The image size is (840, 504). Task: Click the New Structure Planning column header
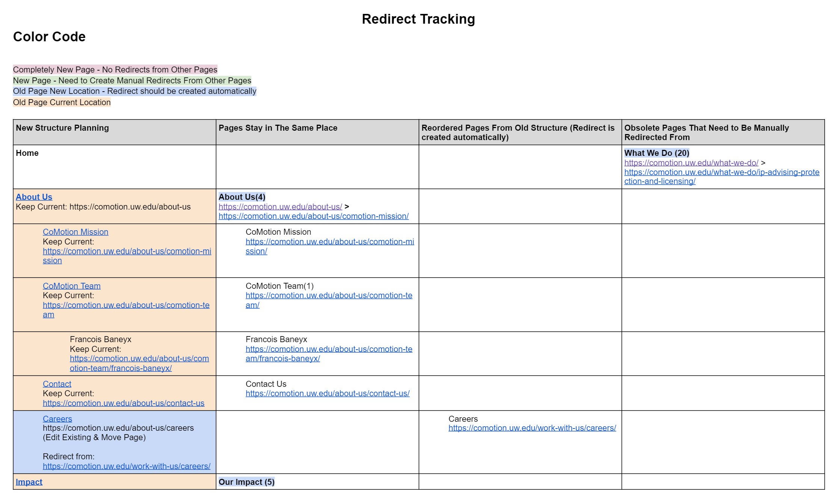[62, 128]
